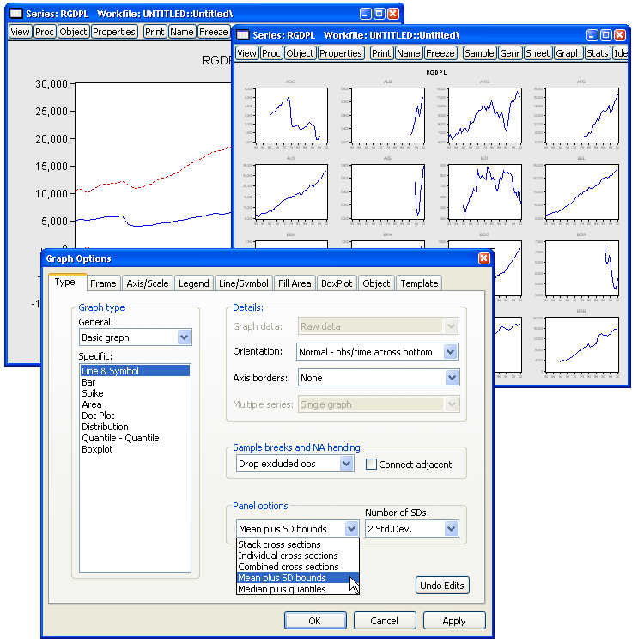Click Freeze in the front window toolbar

(440, 53)
